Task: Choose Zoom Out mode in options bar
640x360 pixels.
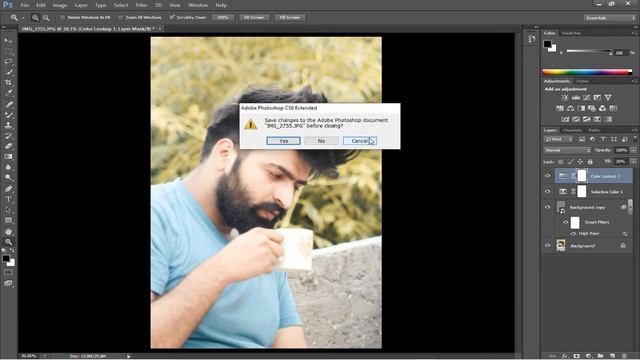Action: 46,18
